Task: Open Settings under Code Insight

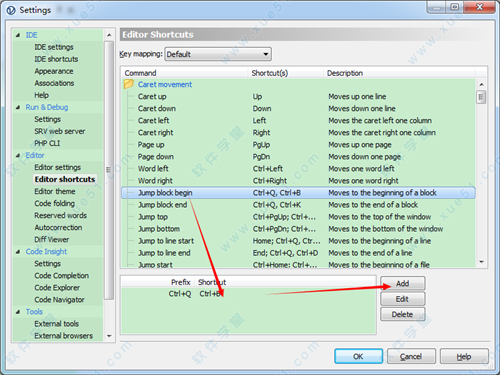Action: coord(47,263)
